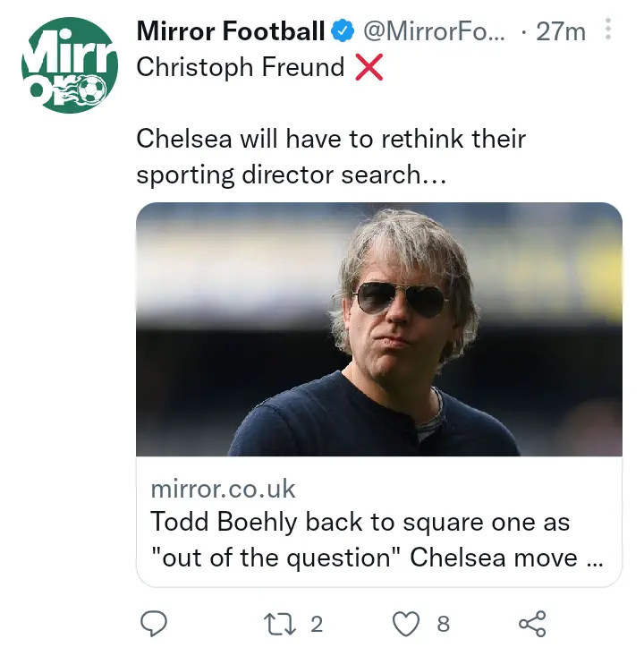
Task: Open tweet text about sporting director search
Action: click(331, 157)
